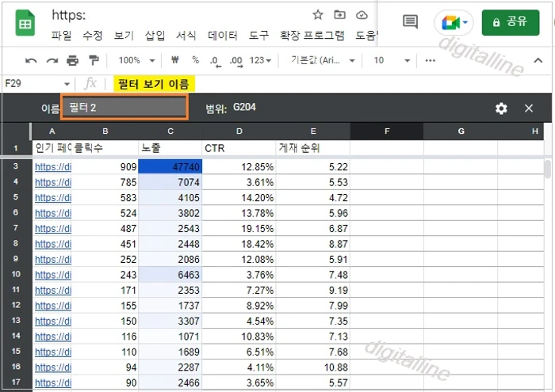Screen dimensions: 555x392
Task: Select the paint format tool
Action: (94, 60)
